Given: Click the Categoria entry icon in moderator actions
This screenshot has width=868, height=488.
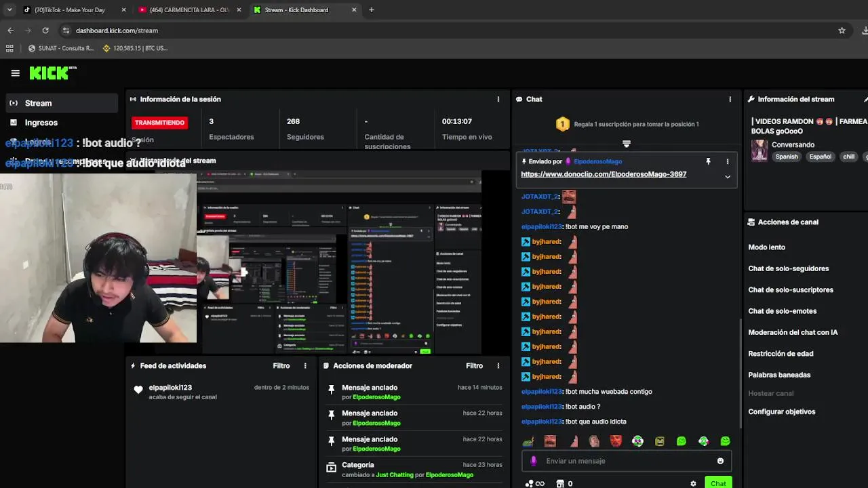Looking at the screenshot, I should point(331,468).
